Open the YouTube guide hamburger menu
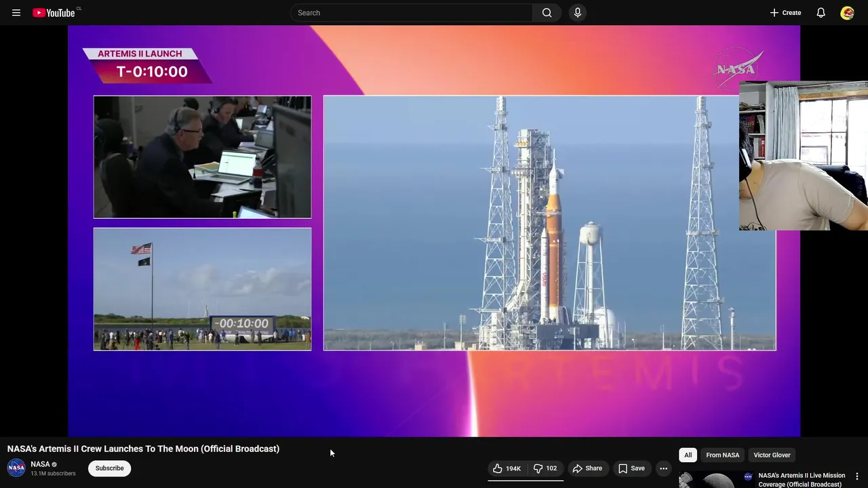868x488 pixels. (16, 13)
